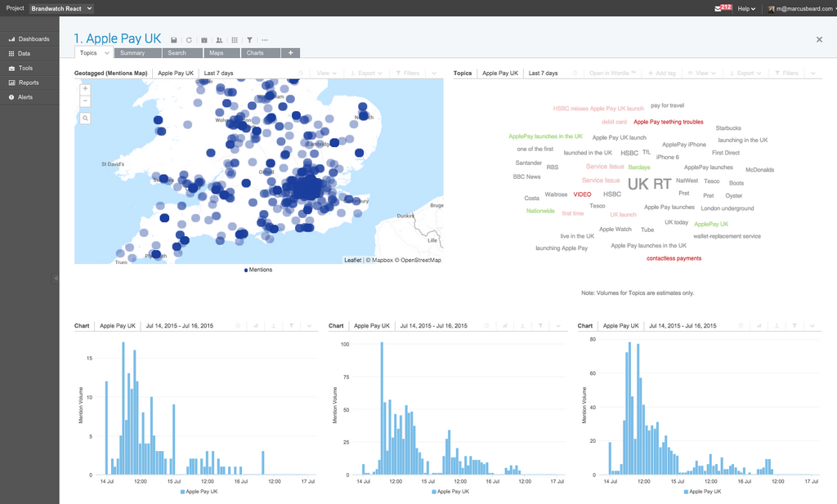Open the grid layout icon in dashboard toolbar

tap(235, 40)
